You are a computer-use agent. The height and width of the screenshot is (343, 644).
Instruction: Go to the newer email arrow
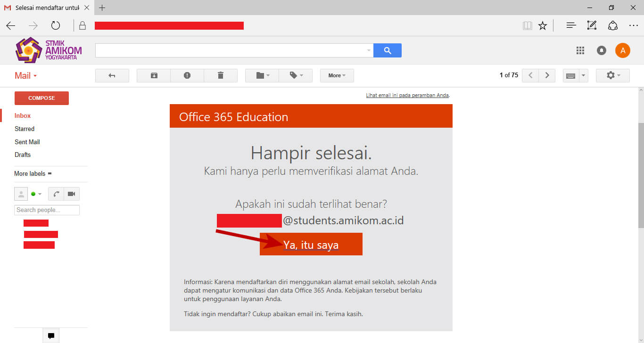(530, 75)
